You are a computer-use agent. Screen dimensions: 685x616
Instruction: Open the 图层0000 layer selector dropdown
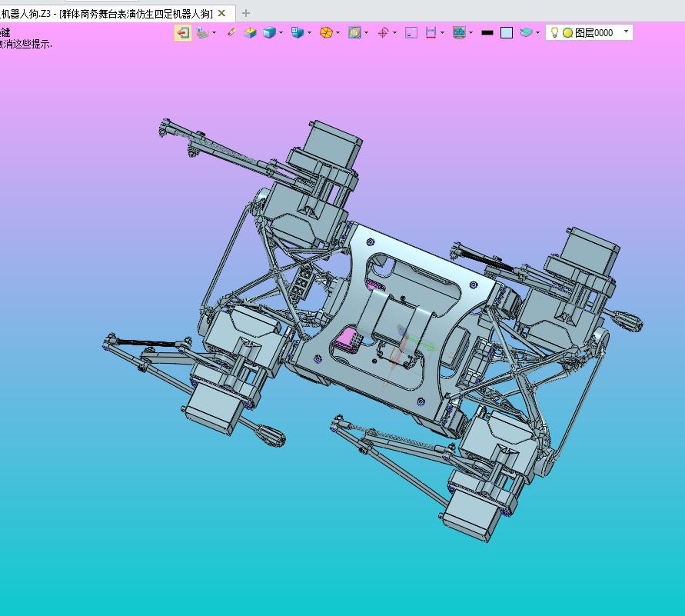point(626,32)
